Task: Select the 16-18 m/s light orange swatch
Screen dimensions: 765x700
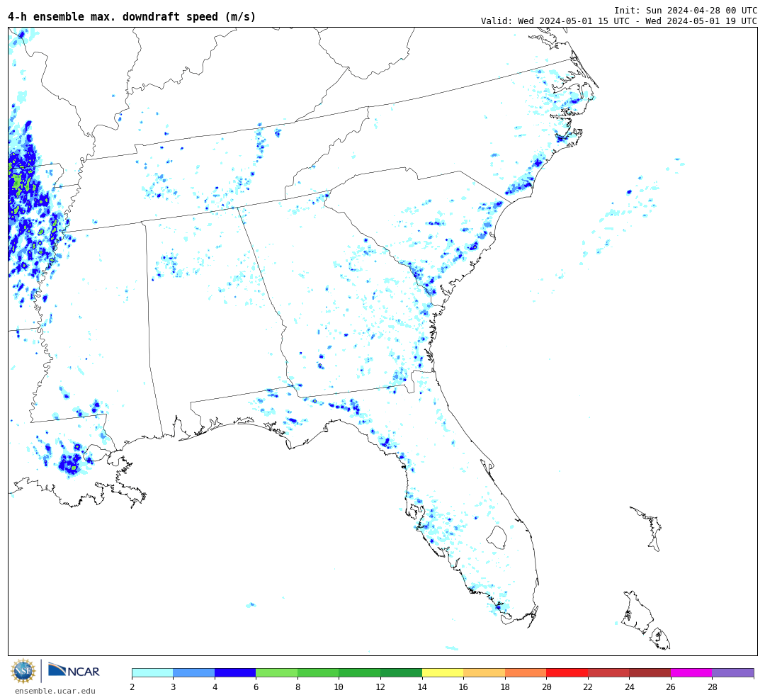Action: tap(484, 672)
